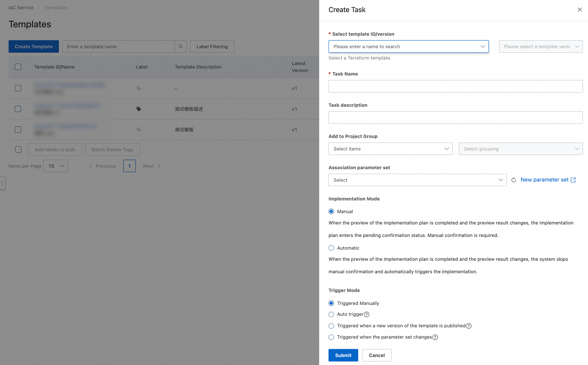Click Add labels in bulk button
This screenshot has width=588, height=365.
[55, 150]
